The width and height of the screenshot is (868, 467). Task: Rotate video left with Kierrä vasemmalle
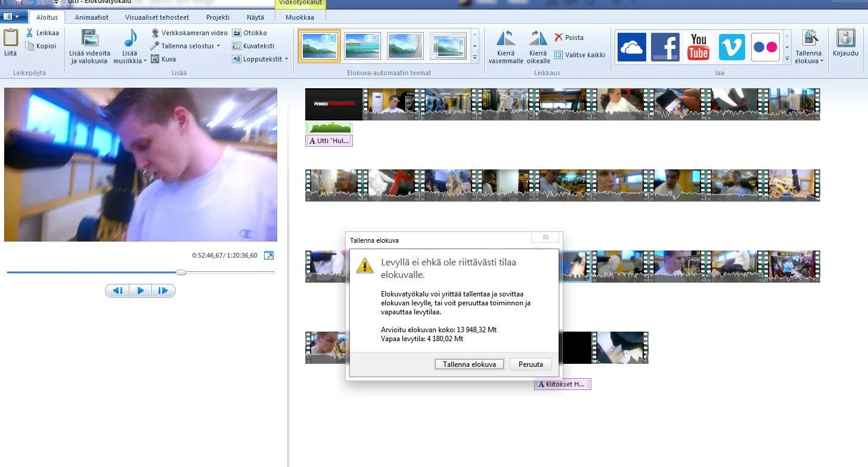tap(506, 47)
